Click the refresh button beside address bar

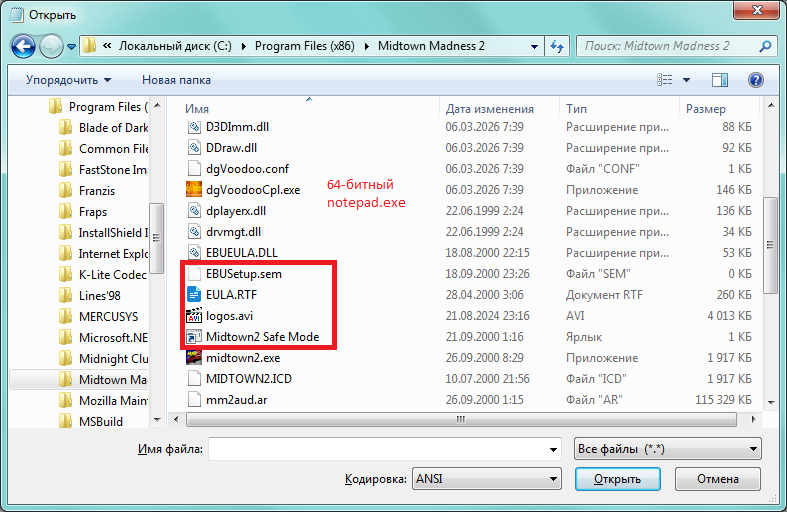[557, 47]
